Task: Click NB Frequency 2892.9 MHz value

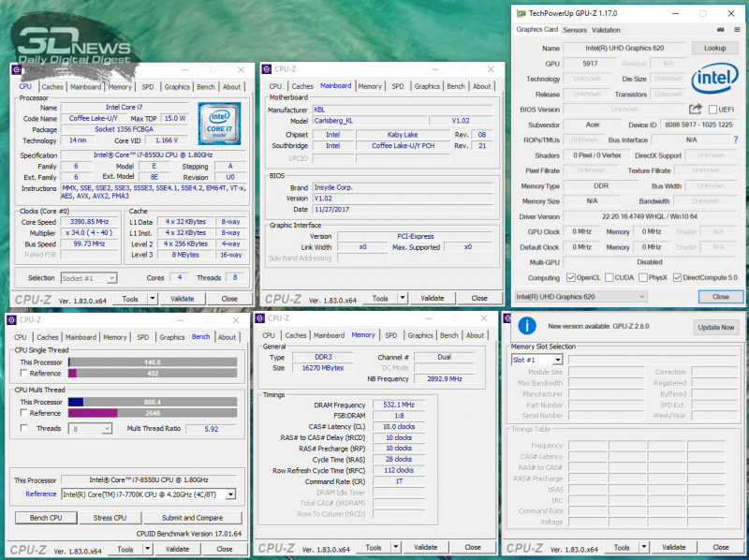Action: [x=444, y=379]
